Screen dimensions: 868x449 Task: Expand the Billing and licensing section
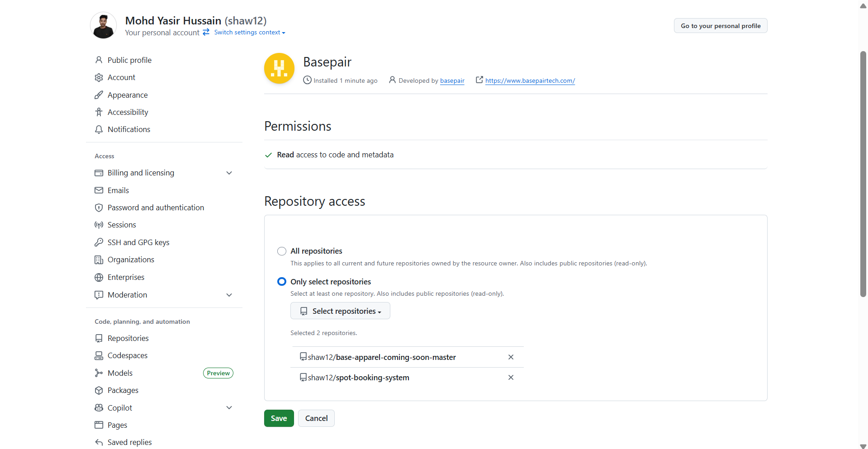[x=229, y=173]
